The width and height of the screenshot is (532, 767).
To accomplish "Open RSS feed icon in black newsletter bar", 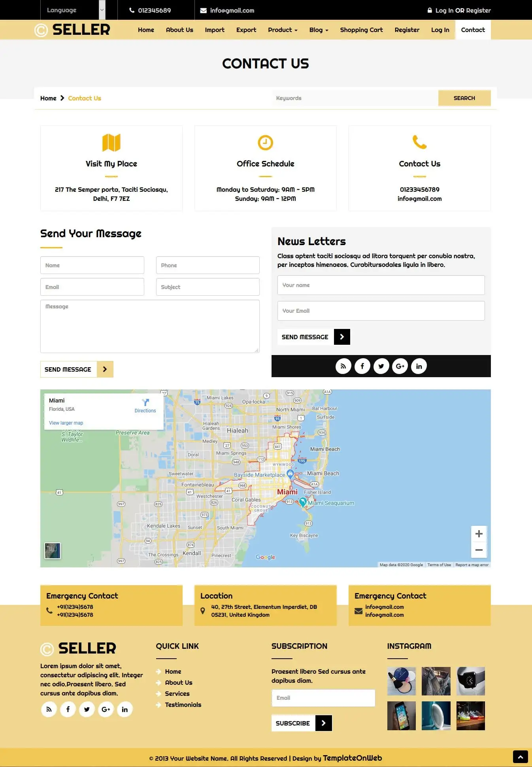I will 343,366.
